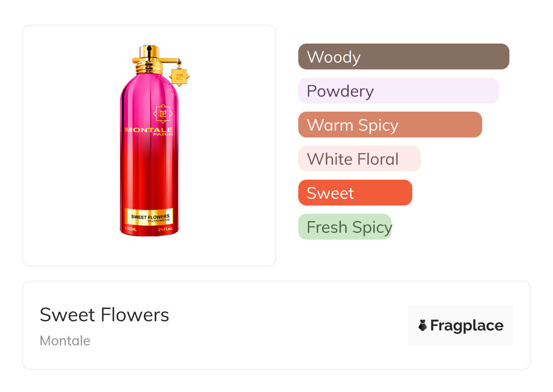Click the MONTALE PARIS text on the bottle
553x392 pixels.
[149, 131]
